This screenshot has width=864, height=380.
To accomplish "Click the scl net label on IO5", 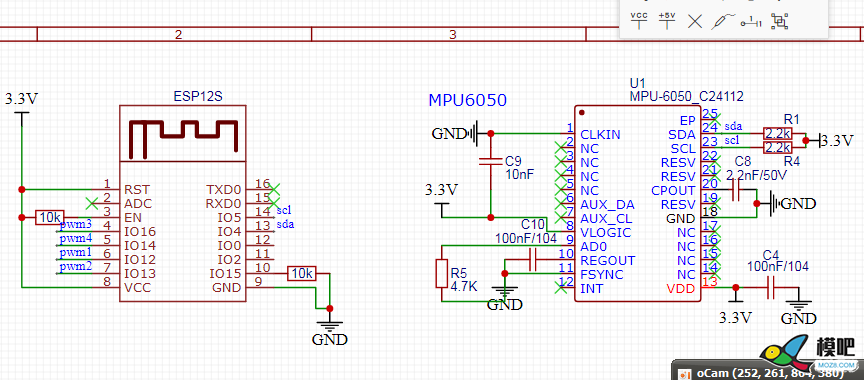I will click(x=284, y=209).
